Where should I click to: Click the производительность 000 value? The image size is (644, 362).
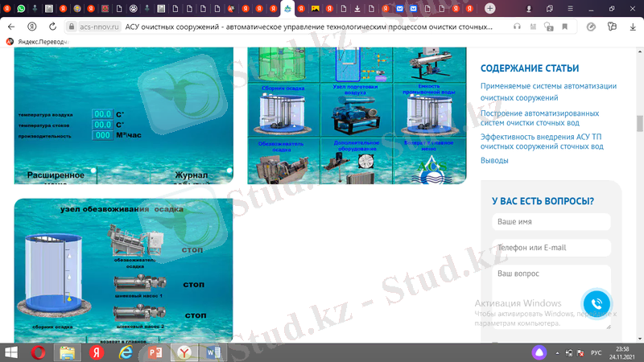(x=102, y=135)
